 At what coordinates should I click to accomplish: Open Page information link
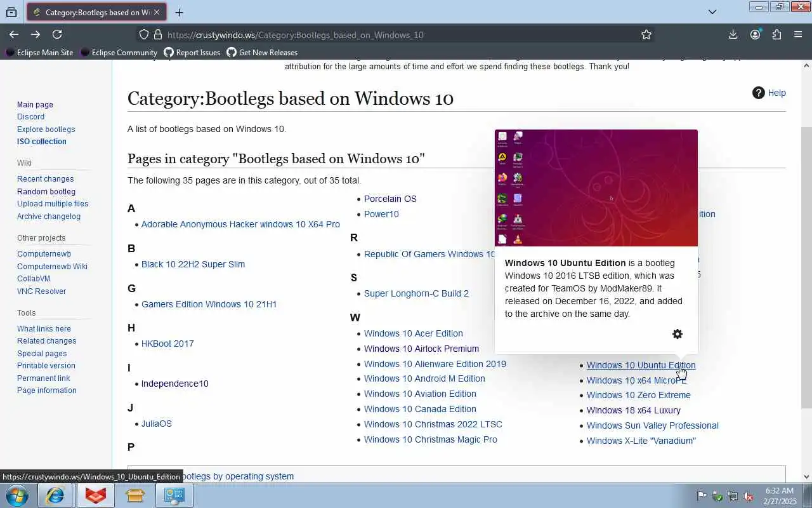(x=47, y=391)
